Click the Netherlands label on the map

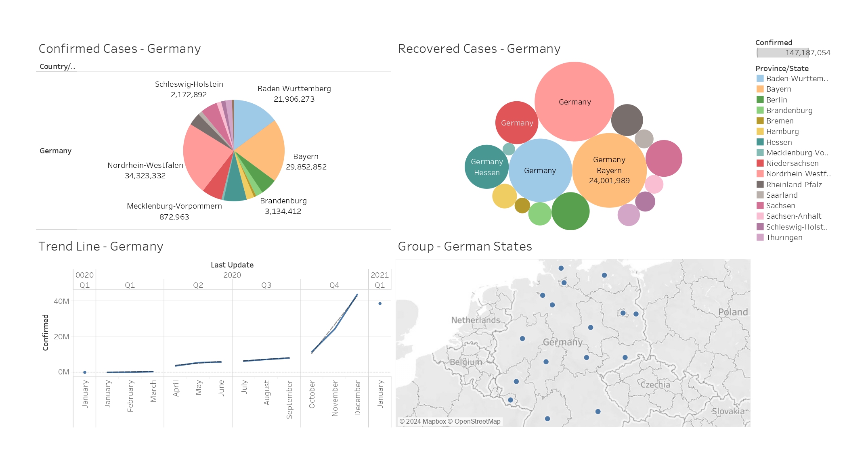point(476,320)
